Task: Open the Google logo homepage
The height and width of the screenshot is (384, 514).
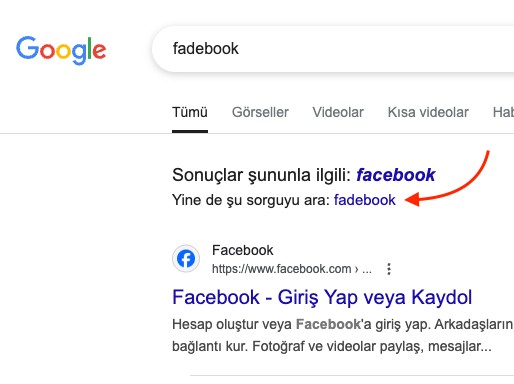Action: pos(61,50)
